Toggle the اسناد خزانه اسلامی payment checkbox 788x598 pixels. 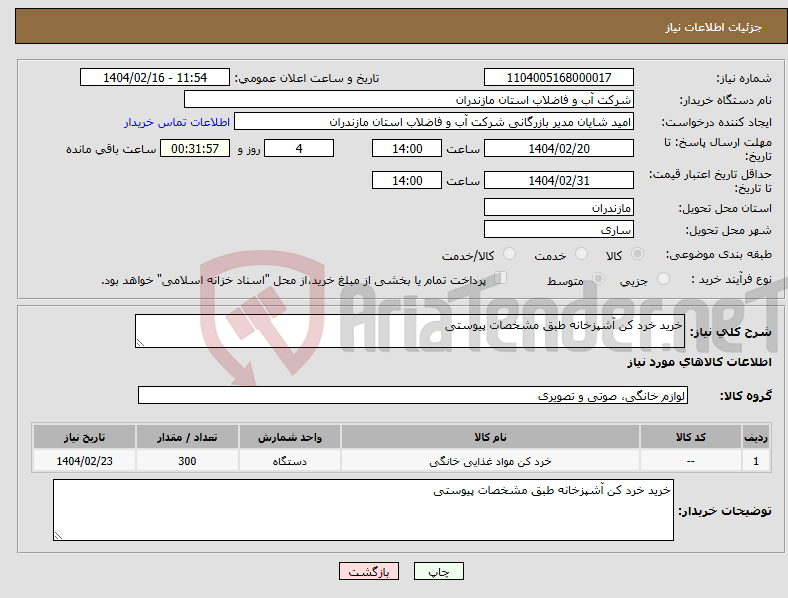pos(501,278)
